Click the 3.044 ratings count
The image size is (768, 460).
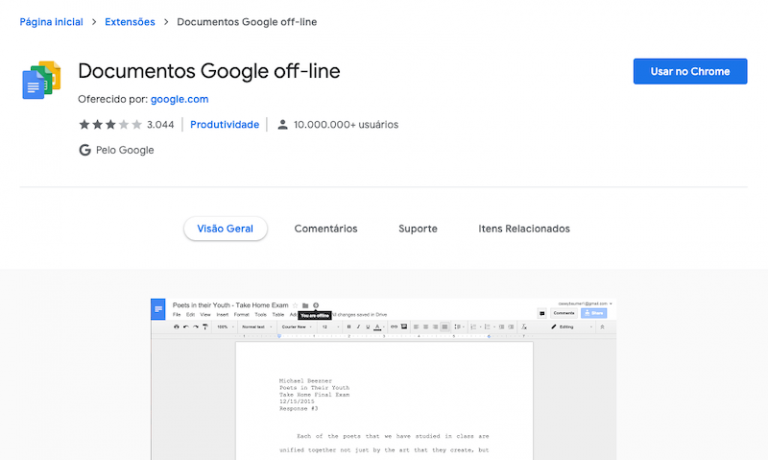click(160, 125)
